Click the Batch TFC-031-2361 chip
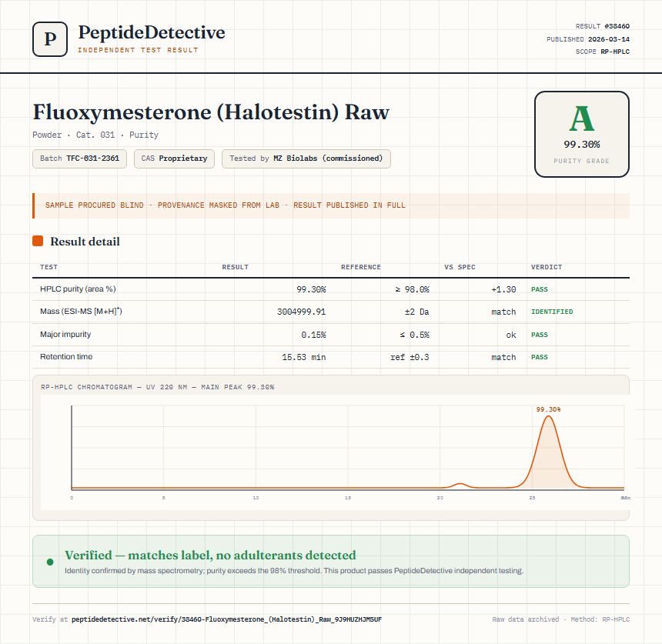The height and width of the screenshot is (644, 662). click(x=79, y=158)
